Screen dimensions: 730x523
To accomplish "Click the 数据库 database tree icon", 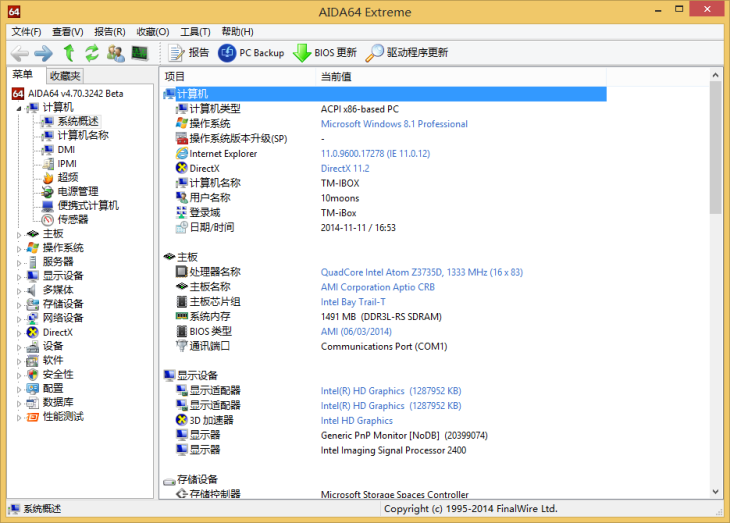I will 33,403.
